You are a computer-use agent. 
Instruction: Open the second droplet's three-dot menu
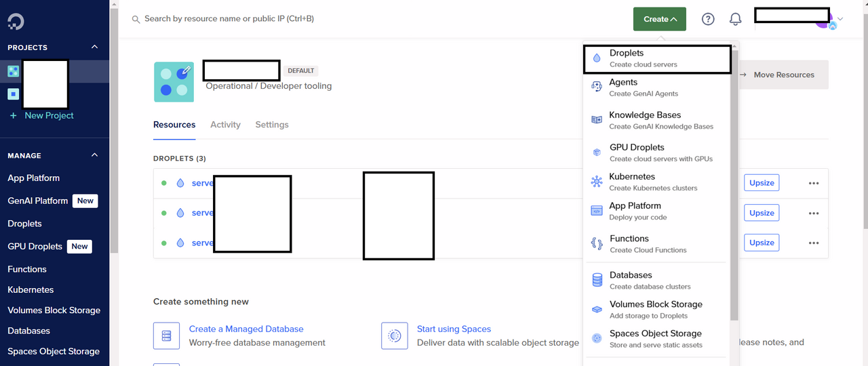814,213
